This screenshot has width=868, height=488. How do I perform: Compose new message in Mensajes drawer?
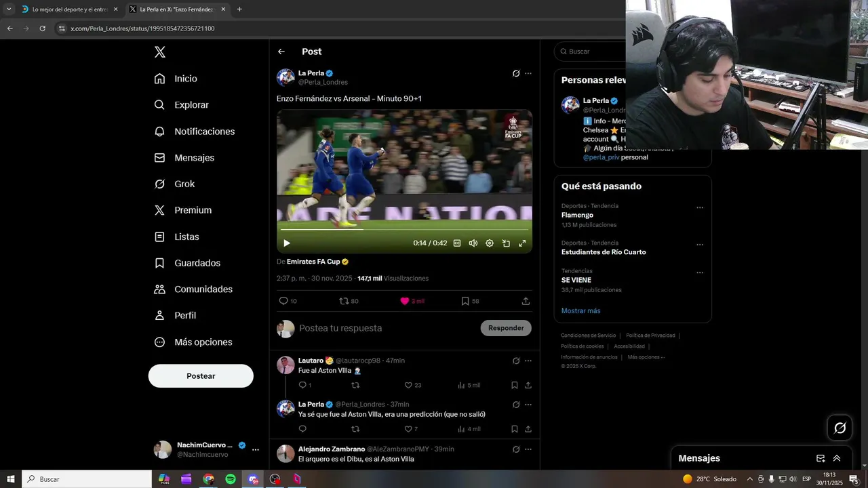821,458
